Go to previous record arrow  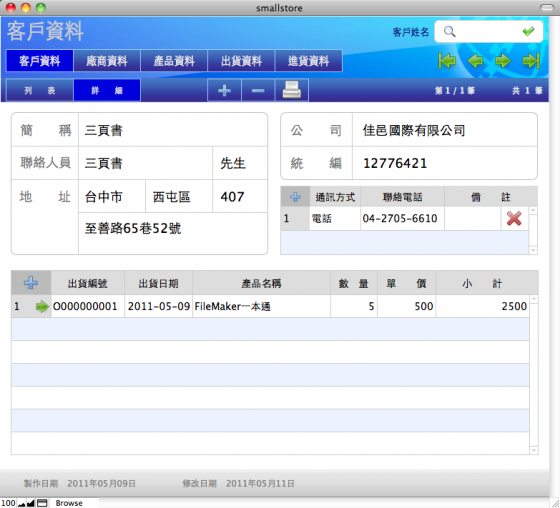475,61
